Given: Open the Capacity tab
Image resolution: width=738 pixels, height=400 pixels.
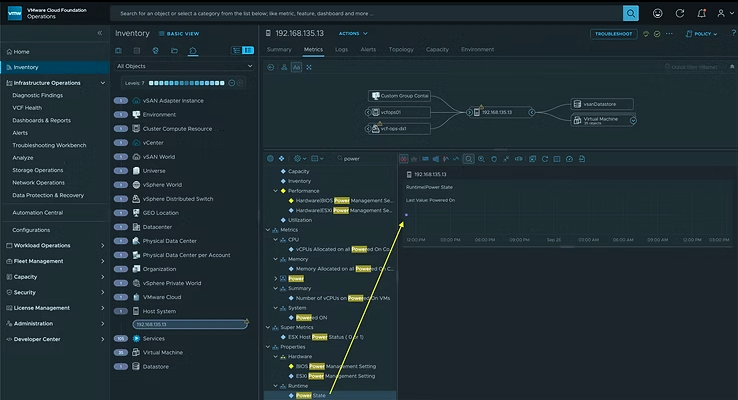Looking at the screenshot, I should pyautogui.click(x=437, y=49).
